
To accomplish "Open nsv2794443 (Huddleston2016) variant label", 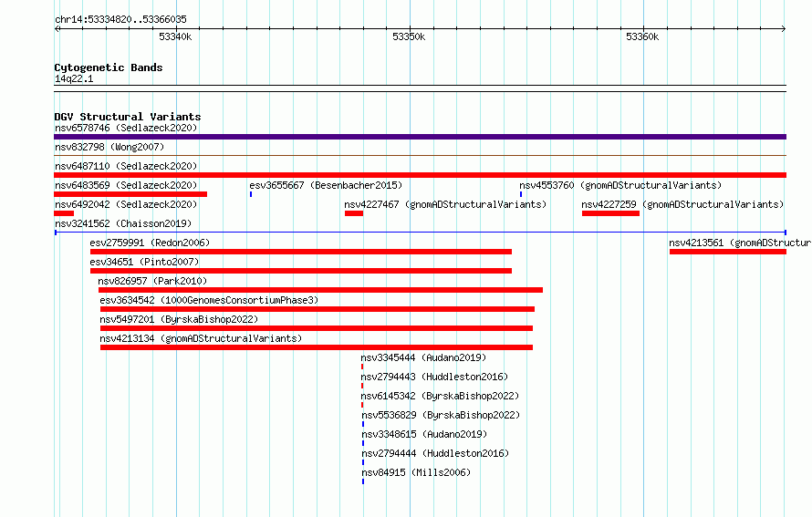I will pyautogui.click(x=434, y=377).
